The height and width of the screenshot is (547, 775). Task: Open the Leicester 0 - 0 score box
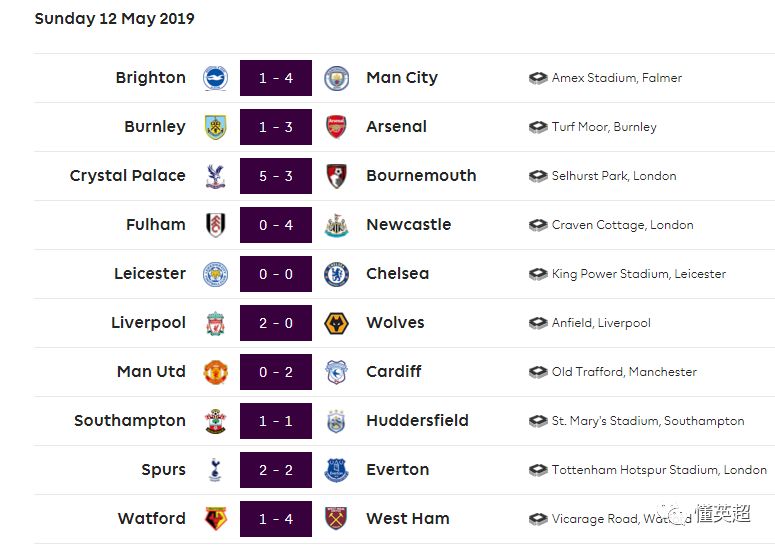(x=276, y=274)
